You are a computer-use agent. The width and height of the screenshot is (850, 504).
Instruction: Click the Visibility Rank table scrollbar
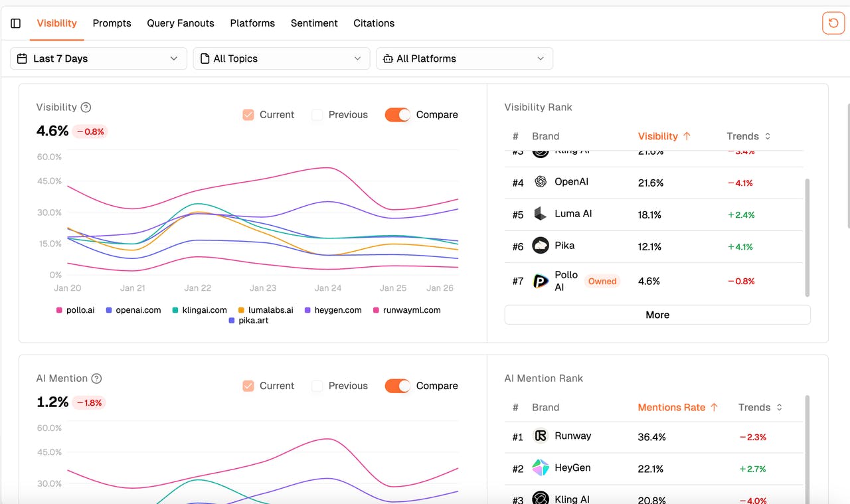coord(807,237)
